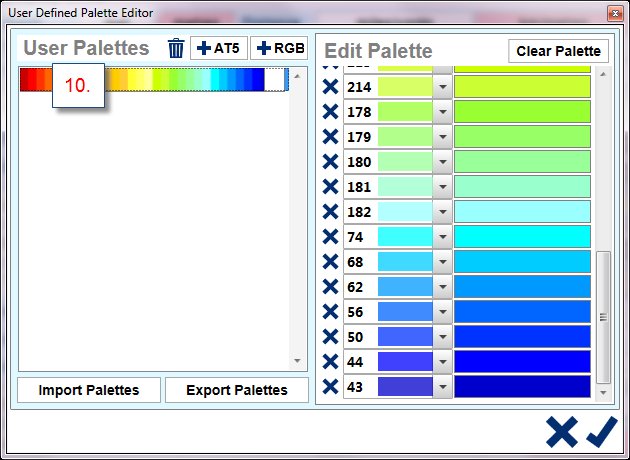
Task: Delete the color 43 row
Action: (x=330, y=387)
